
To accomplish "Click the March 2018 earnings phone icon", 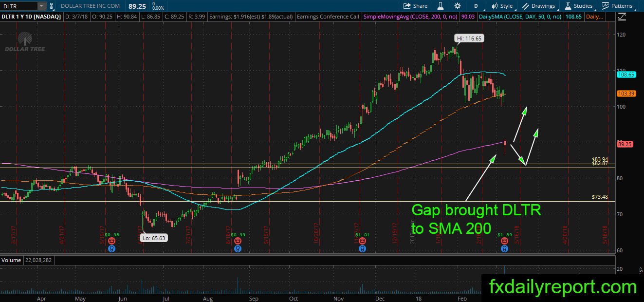I will point(504,241).
